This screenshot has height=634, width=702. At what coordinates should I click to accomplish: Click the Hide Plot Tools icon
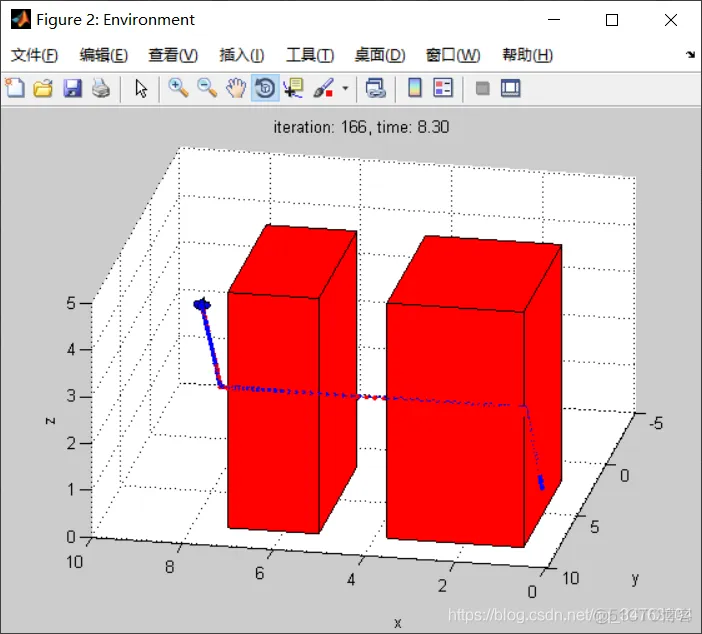point(482,88)
